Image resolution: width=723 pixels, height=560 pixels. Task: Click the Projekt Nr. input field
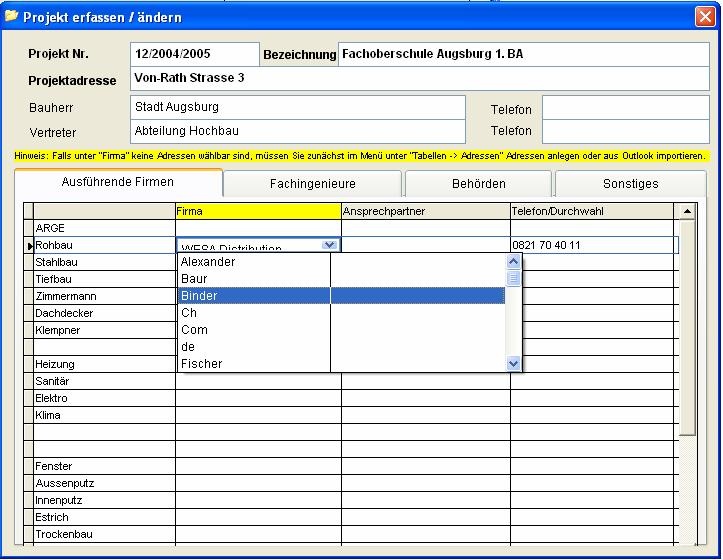tap(194, 54)
